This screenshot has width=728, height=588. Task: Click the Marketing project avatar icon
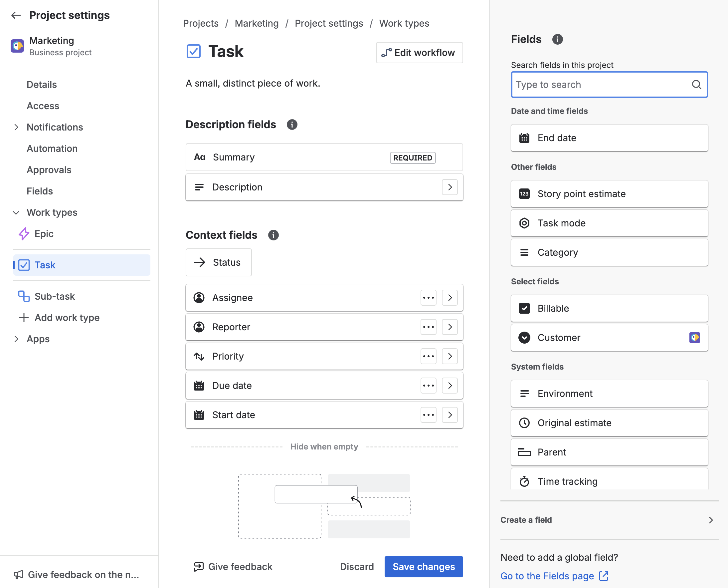pos(17,46)
